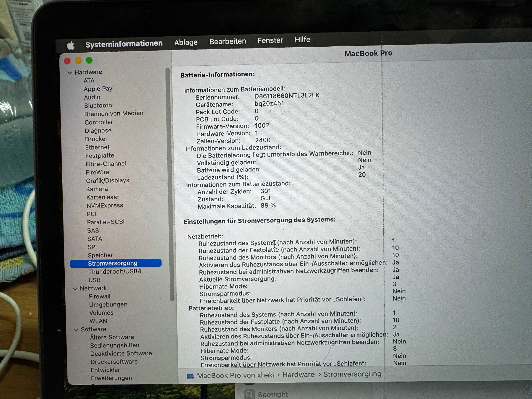The width and height of the screenshot is (532, 399).
Task: Click the Hardware breadcrumb in path bar
Action: (298, 375)
